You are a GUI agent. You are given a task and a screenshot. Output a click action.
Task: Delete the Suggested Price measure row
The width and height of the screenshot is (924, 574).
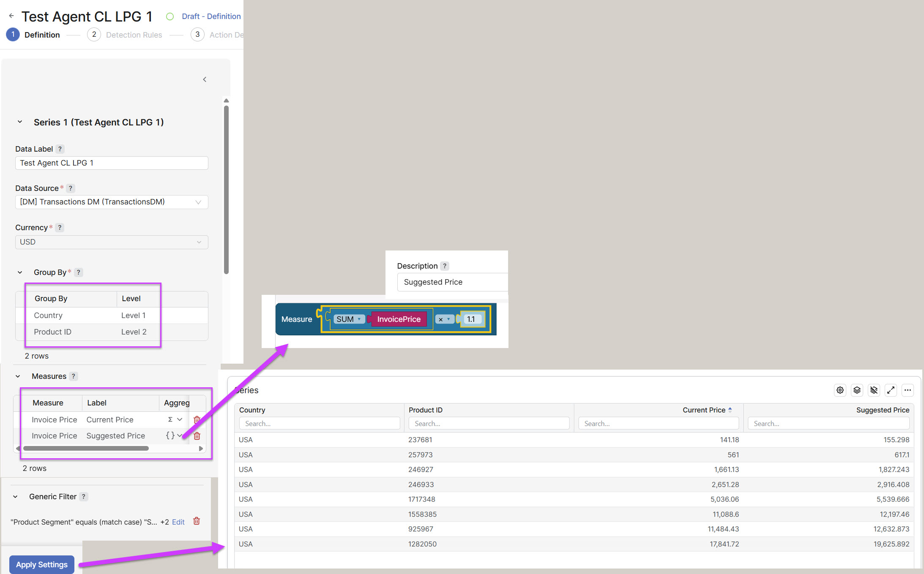pos(197,435)
